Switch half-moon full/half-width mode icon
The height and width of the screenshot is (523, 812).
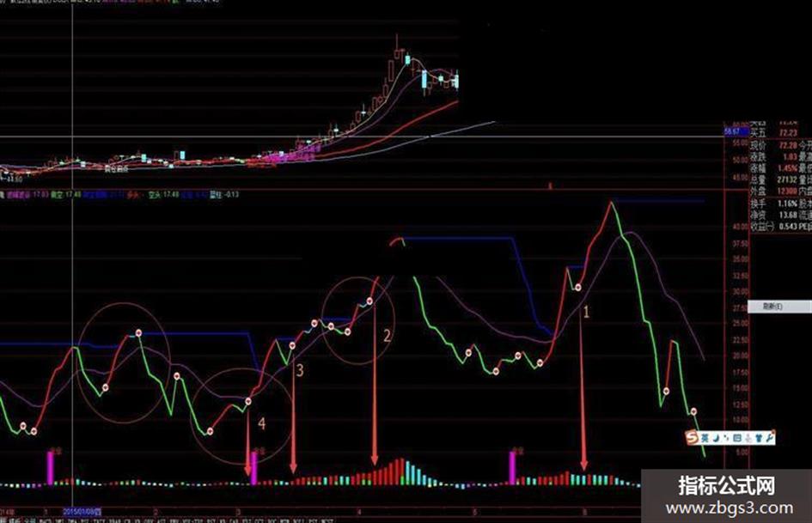[717, 438]
